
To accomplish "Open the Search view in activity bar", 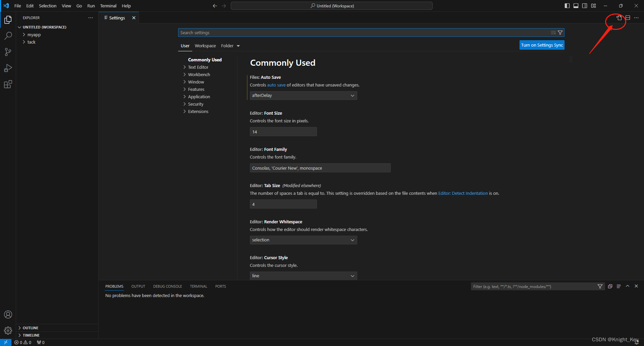I will [x=8, y=36].
